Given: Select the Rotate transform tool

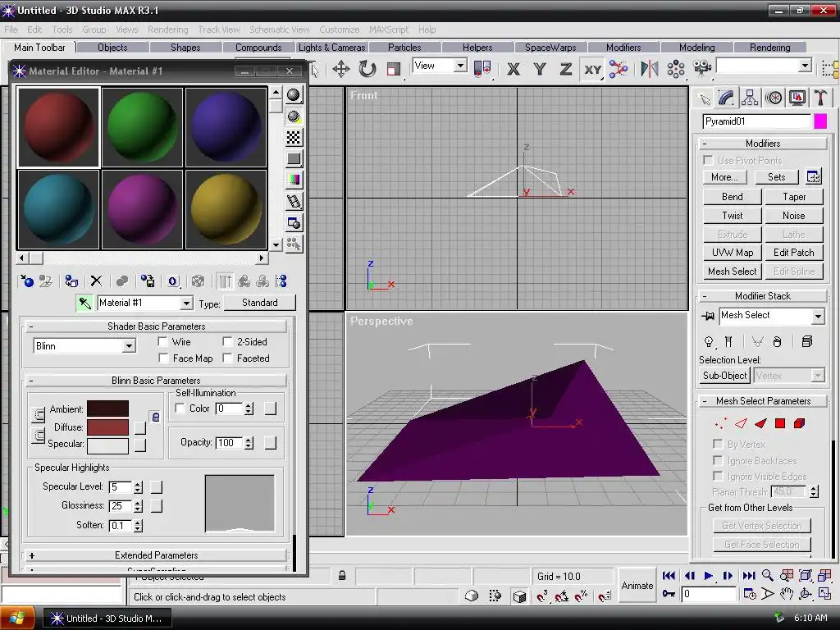Looking at the screenshot, I should (367, 69).
